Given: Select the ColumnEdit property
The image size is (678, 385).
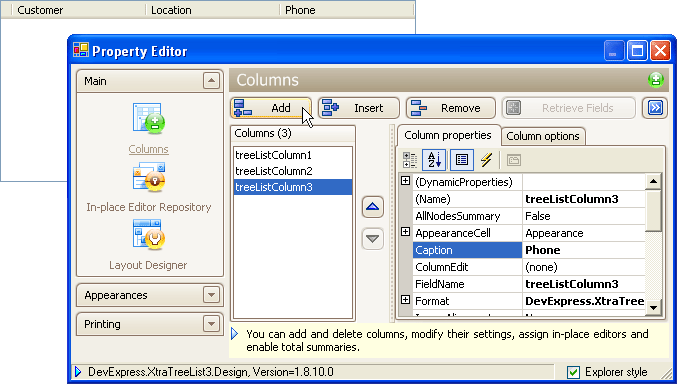Looking at the screenshot, I should point(467,267).
